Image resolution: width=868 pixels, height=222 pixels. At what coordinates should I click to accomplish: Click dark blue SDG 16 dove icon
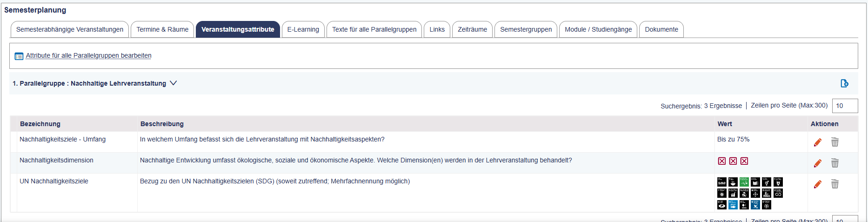pos(755,205)
